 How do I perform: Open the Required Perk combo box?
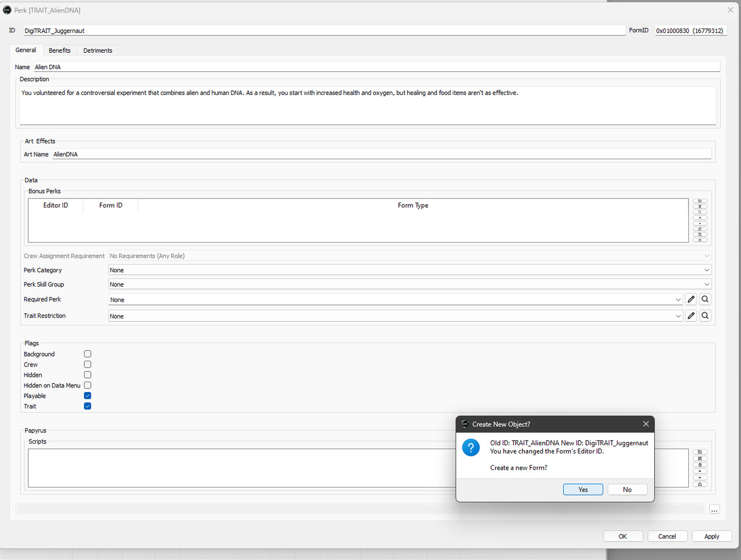(x=395, y=299)
